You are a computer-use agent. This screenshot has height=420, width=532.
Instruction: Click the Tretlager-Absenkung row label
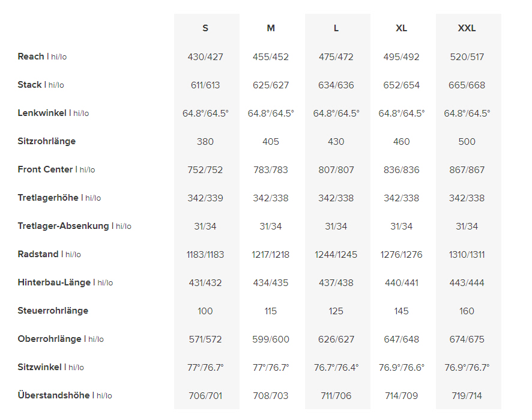(x=63, y=226)
